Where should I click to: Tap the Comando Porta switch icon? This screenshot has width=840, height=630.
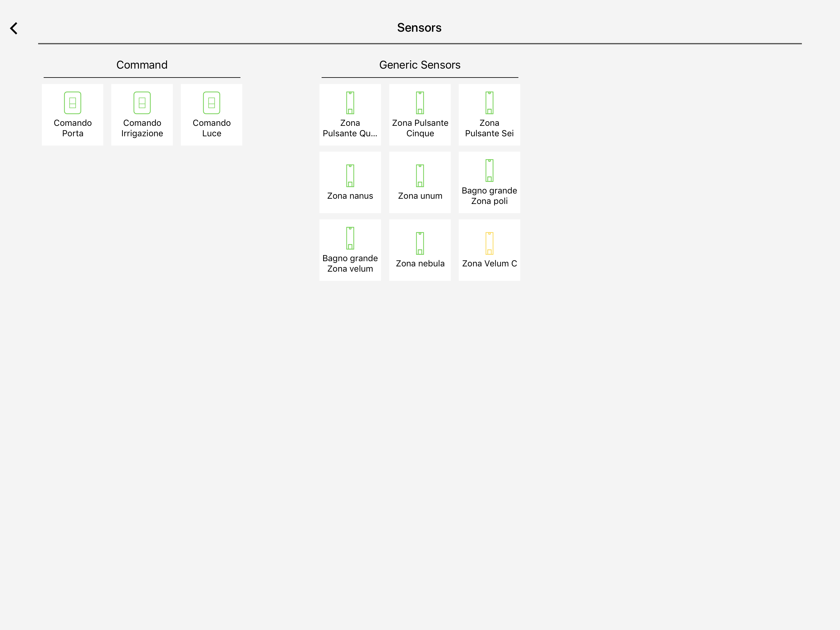(73, 103)
